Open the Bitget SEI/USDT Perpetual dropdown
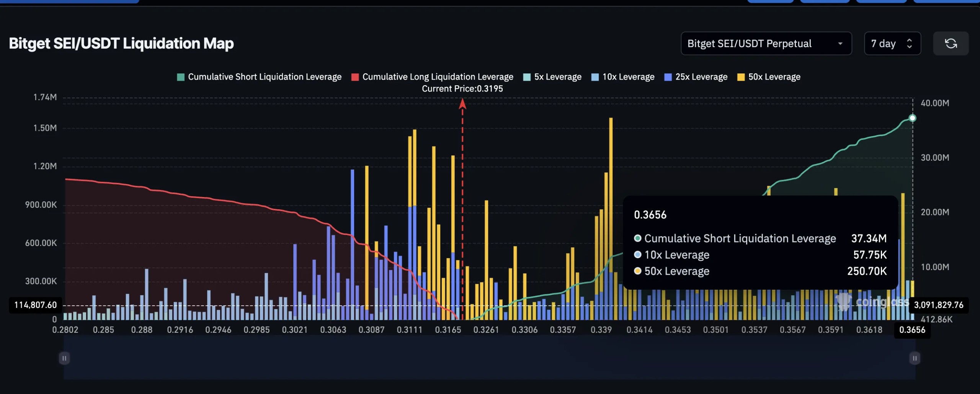This screenshot has height=394, width=980. tap(766, 43)
